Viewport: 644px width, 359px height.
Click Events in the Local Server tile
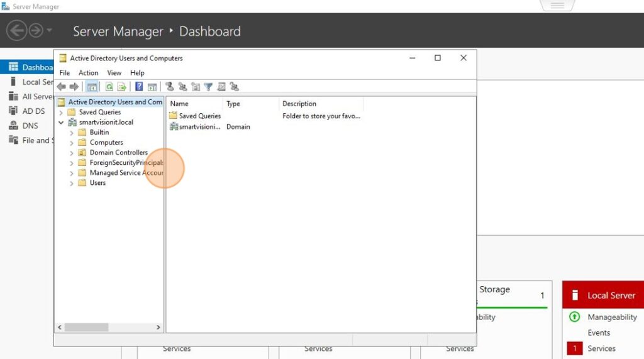[x=599, y=333]
